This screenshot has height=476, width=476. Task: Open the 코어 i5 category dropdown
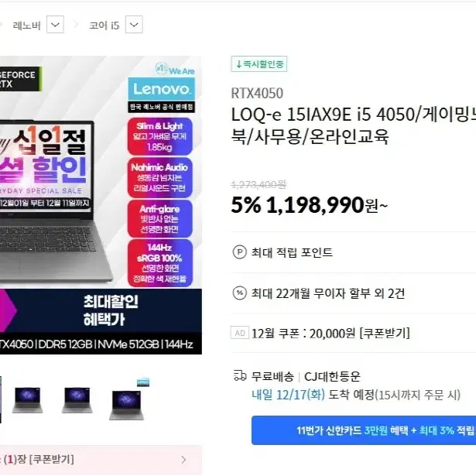click(x=134, y=25)
